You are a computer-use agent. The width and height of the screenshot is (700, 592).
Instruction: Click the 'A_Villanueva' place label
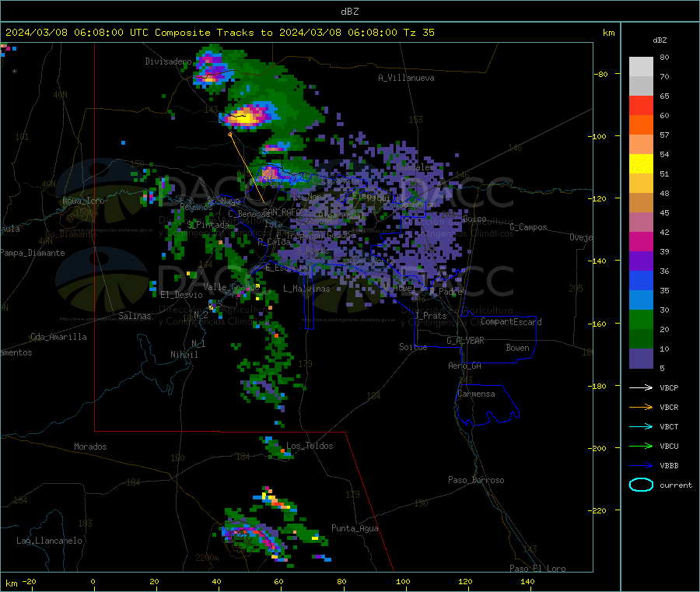click(x=406, y=78)
